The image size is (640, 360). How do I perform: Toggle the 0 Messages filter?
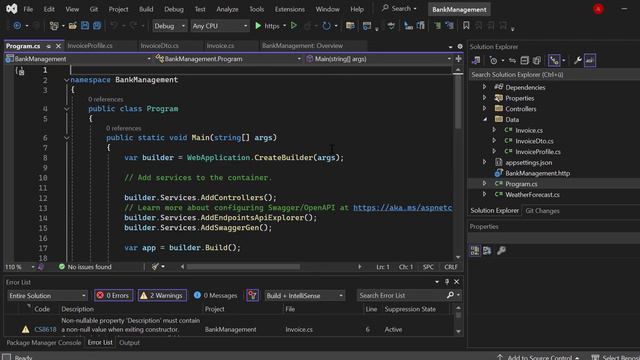(x=215, y=296)
